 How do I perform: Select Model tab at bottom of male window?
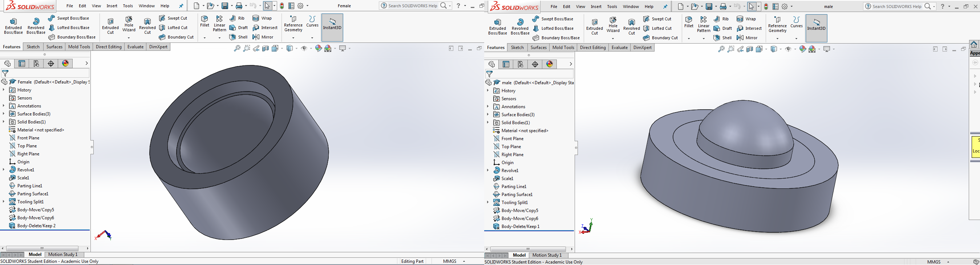click(x=519, y=256)
